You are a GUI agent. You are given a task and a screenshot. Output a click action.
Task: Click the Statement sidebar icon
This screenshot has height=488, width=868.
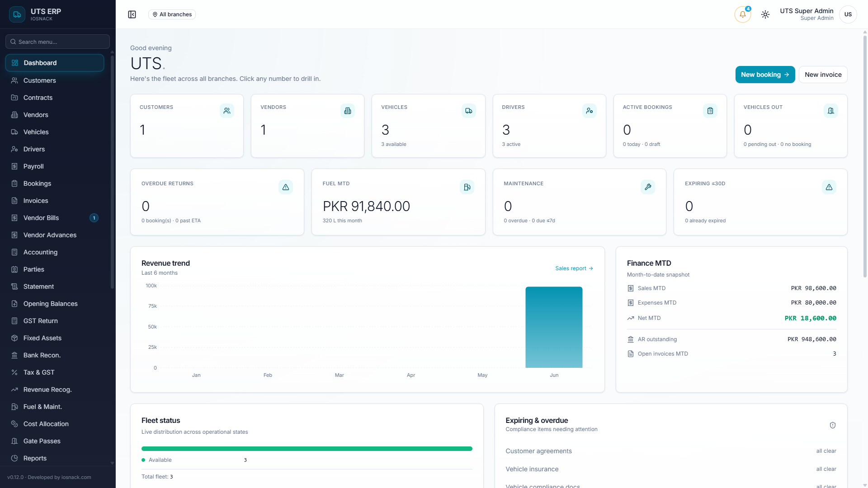pos(14,286)
